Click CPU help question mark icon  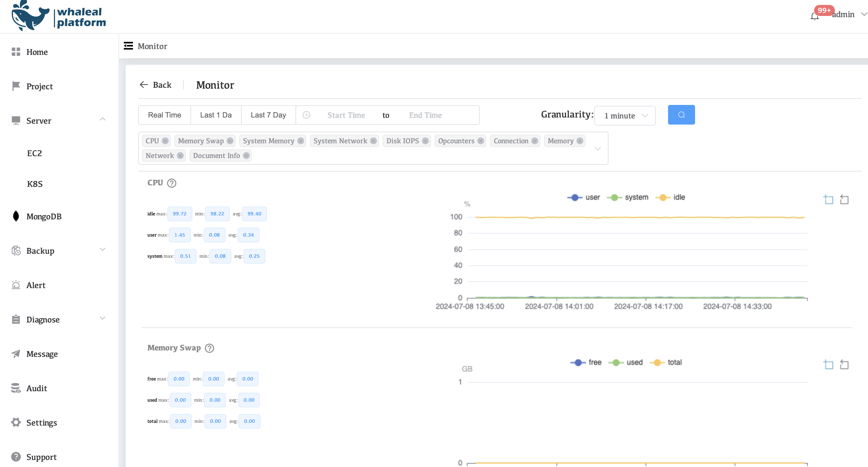172,183
